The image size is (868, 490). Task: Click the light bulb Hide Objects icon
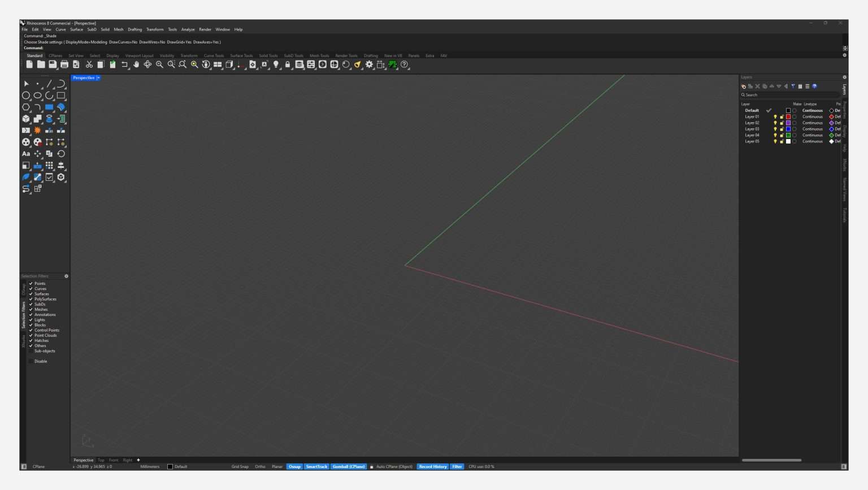(276, 64)
